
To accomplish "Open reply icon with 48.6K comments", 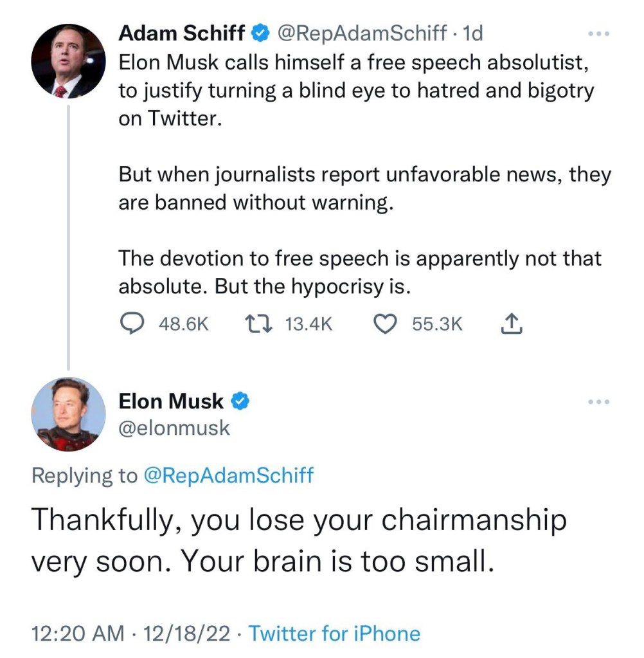I will (132, 324).
